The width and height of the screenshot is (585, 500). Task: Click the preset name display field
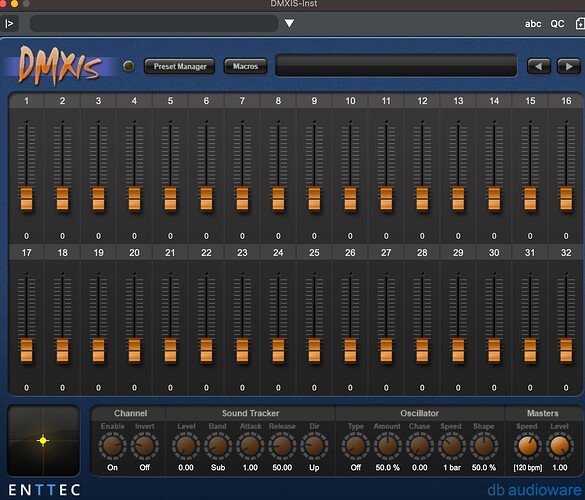396,66
